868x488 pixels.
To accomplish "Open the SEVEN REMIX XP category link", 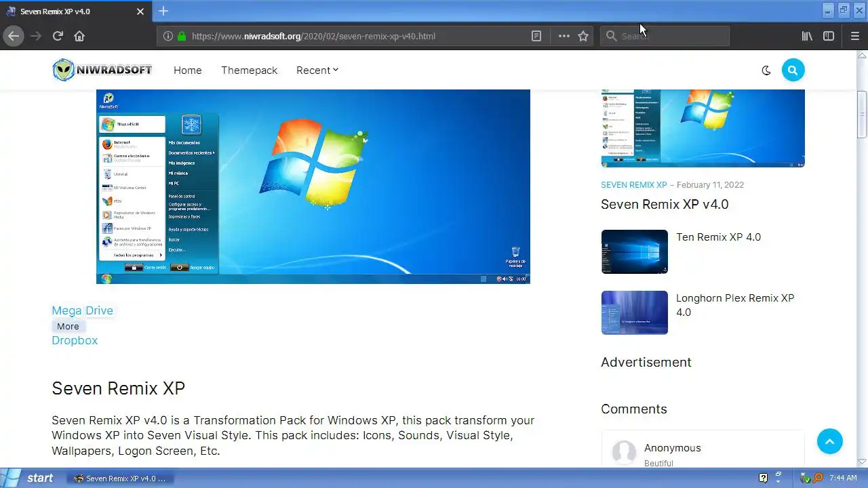I will pyautogui.click(x=633, y=184).
